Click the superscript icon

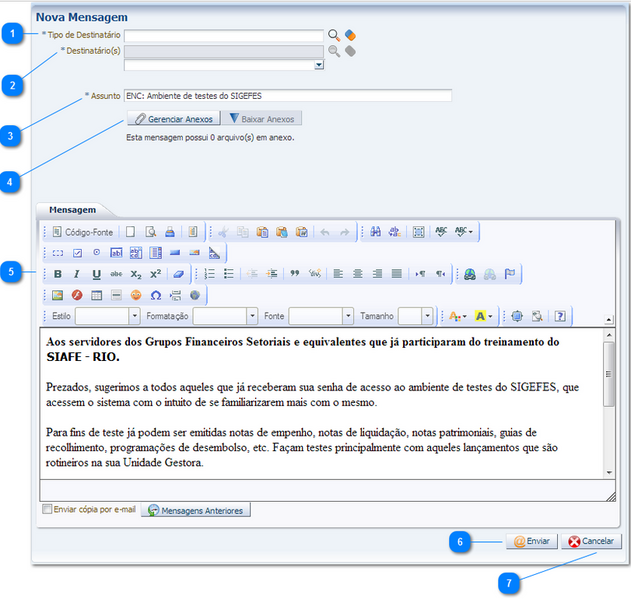point(155,273)
